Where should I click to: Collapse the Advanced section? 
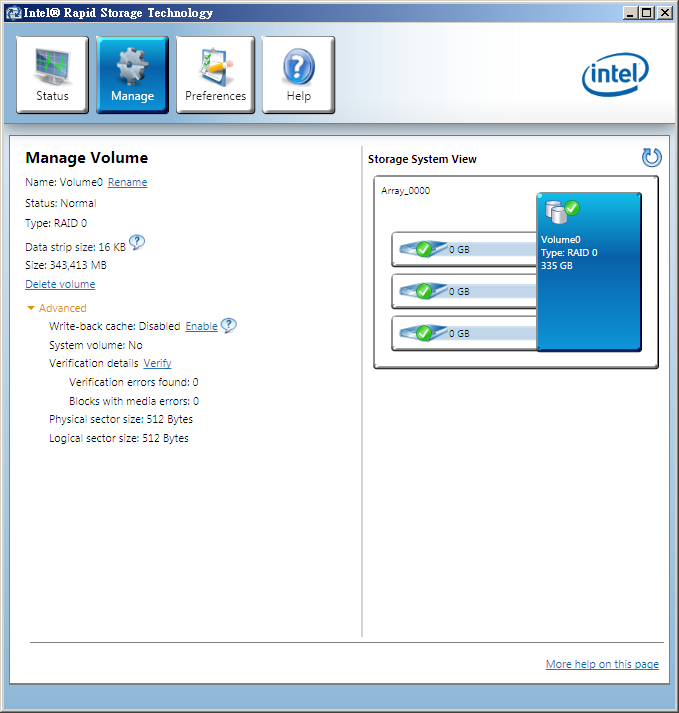pyautogui.click(x=56, y=308)
